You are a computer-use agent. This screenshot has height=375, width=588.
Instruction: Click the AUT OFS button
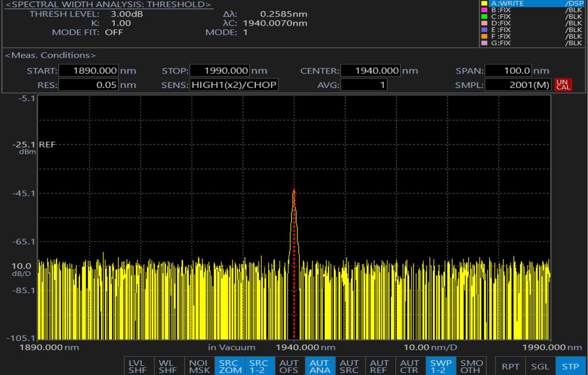tap(289, 366)
